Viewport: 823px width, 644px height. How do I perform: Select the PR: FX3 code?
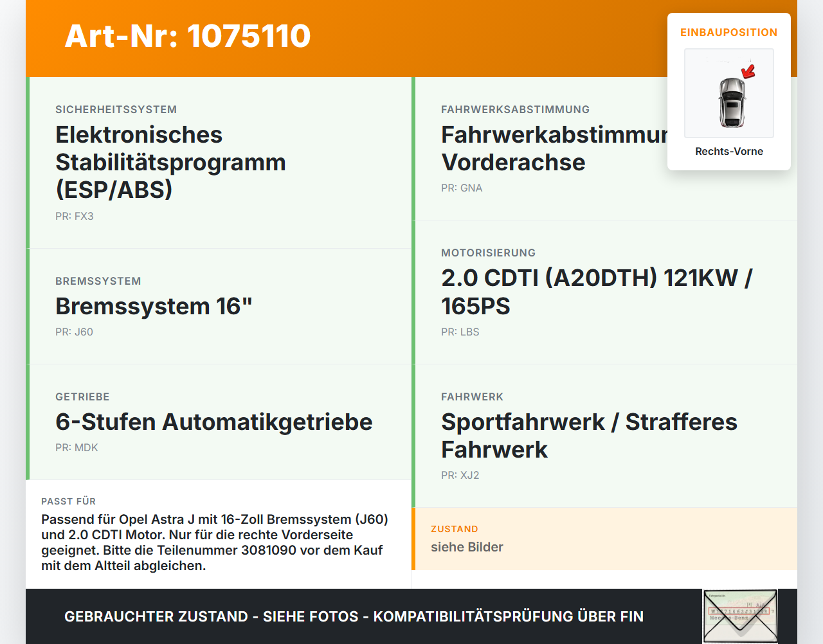[x=75, y=216]
